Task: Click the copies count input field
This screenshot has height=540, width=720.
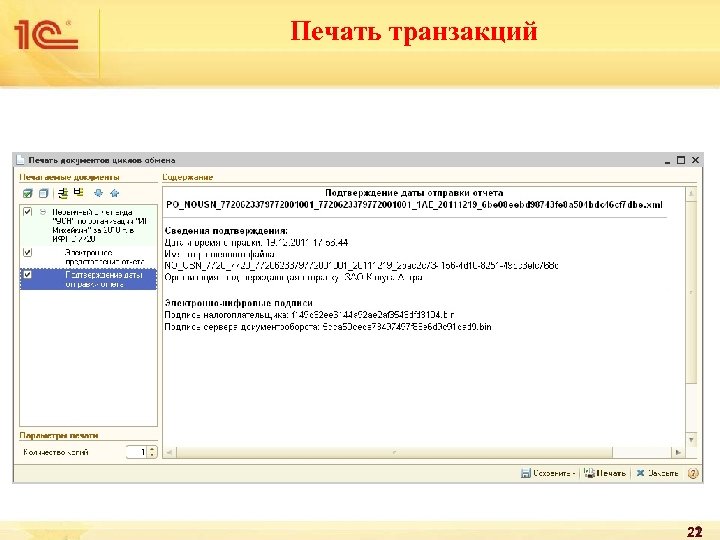Action: tap(136, 452)
